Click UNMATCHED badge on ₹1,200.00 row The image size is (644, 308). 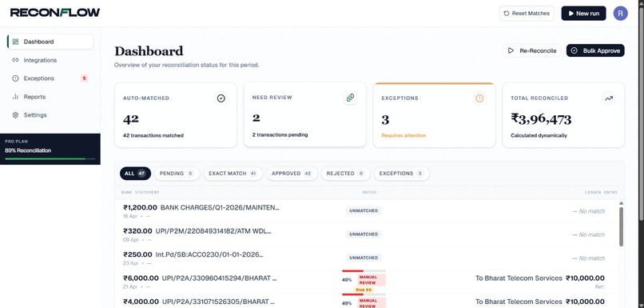pyautogui.click(x=364, y=210)
